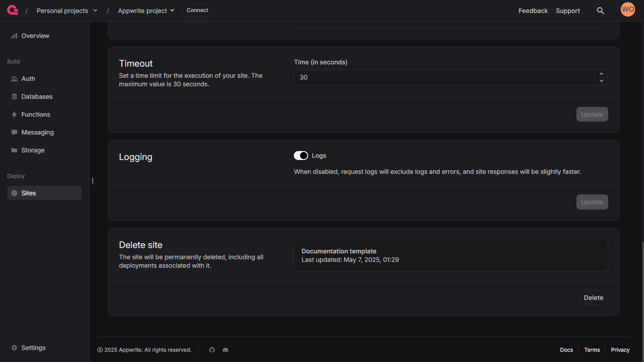Click the Delete site button
The width and height of the screenshot is (644, 362).
click(x=593, y=298)
